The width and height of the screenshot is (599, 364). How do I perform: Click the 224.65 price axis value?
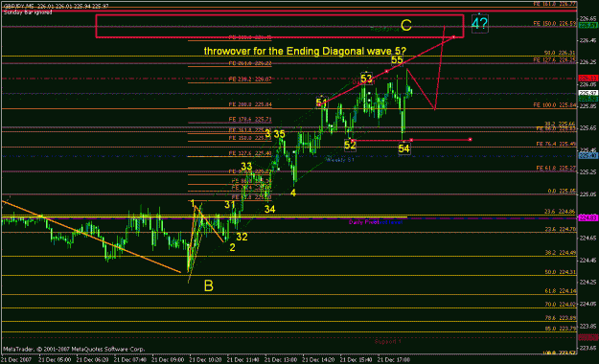coord(588,239)
